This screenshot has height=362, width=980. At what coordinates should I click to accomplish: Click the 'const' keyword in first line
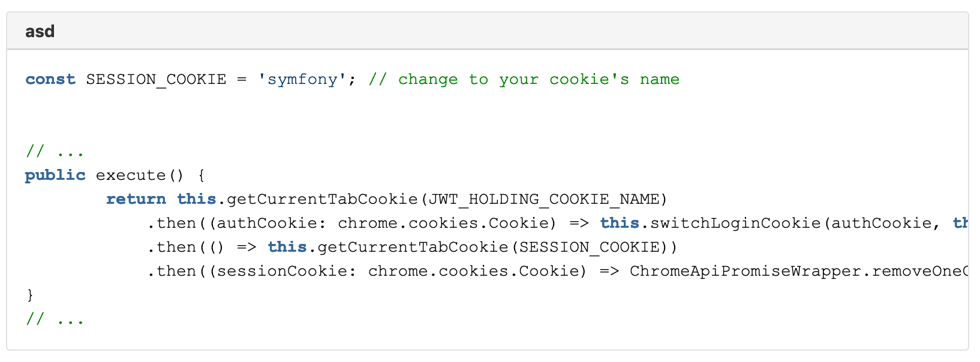pyautogui.click(x=50, y=79)
